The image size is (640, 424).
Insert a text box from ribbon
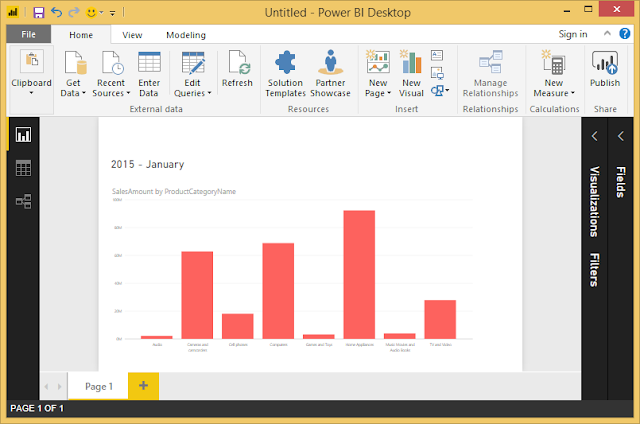pos(437,55)
